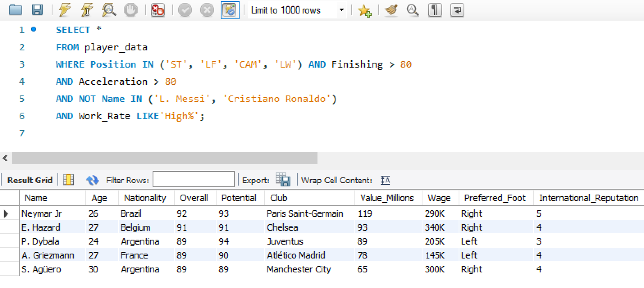Select the Result Grid view
644x288 pixels.
[x=30, y=180]
